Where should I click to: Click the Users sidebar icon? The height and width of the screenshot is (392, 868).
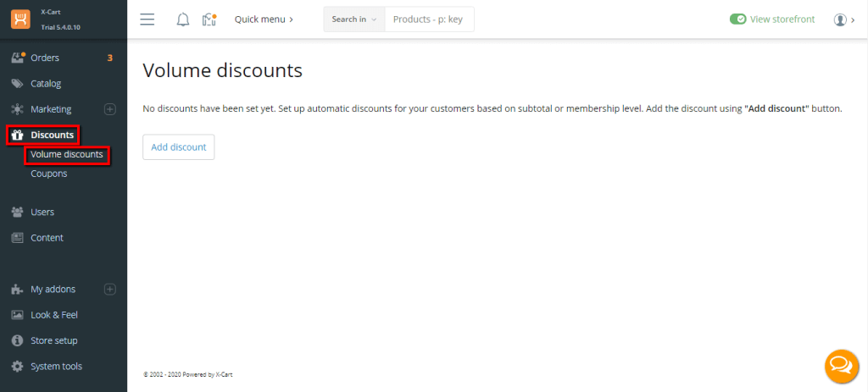pos(18,212)
